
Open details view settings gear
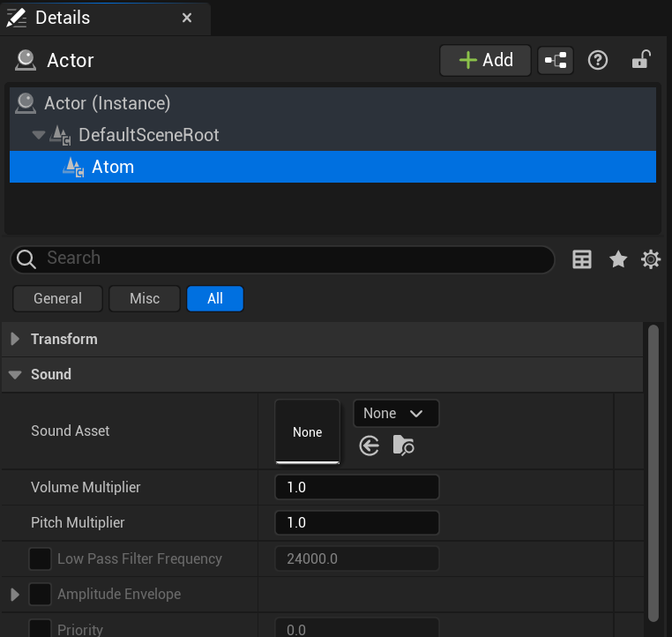[651, 259]
